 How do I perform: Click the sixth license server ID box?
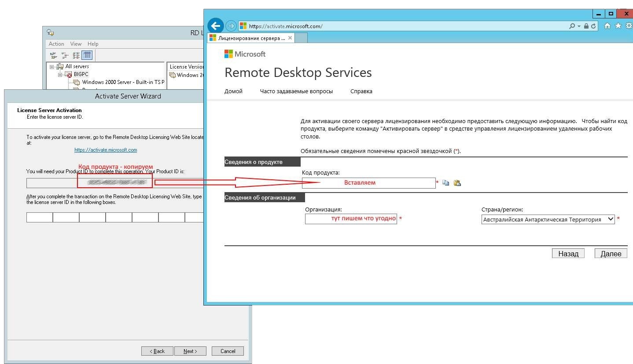click(172, 217)
